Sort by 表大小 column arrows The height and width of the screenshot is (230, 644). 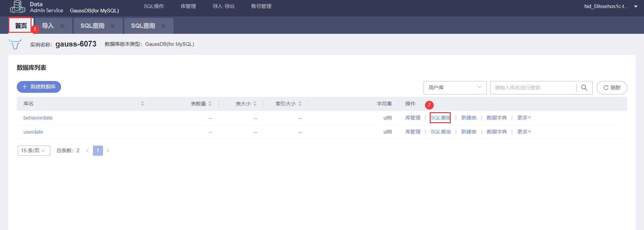[x=255, y=104]
